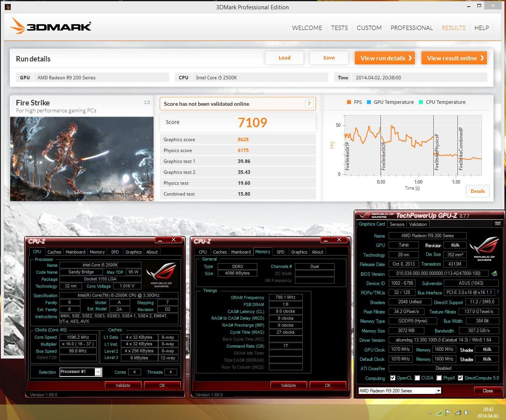Toggle the DirectCompute 5.0 checkbox

[460, 378]
